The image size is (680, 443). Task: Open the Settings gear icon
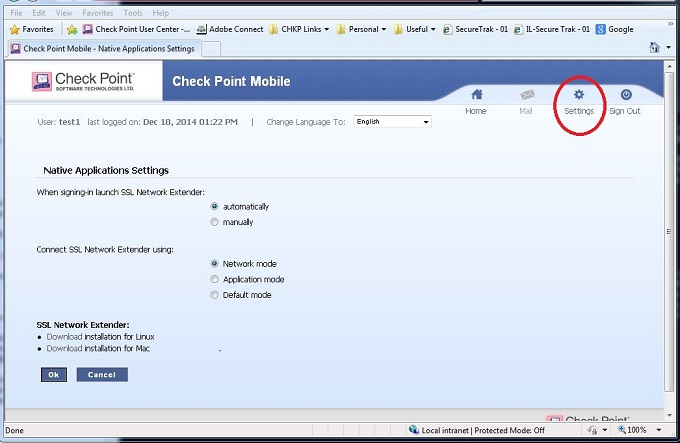[x=579, y=94]
